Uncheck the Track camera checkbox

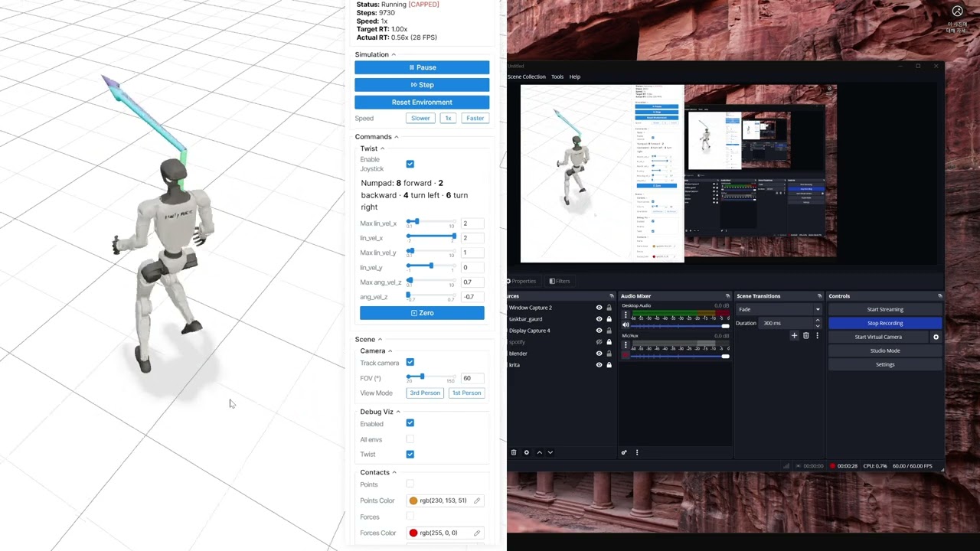[x=410, y=362]
